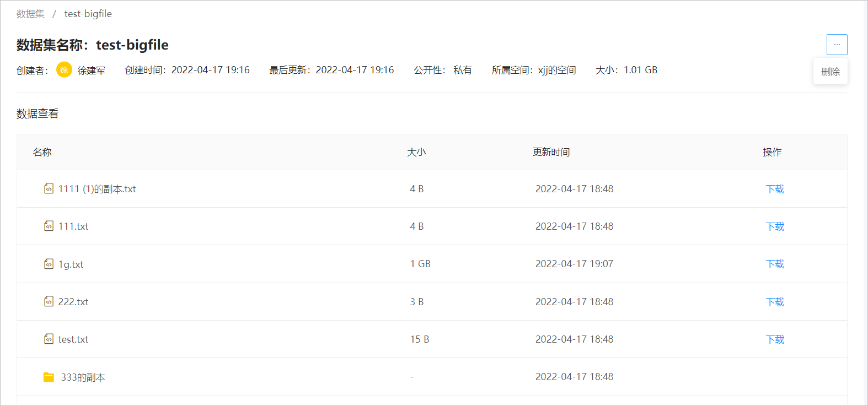Click the file icon beside 1111 (1)的副本.txt
Screen dimensions: 868x406
(49, 188)
